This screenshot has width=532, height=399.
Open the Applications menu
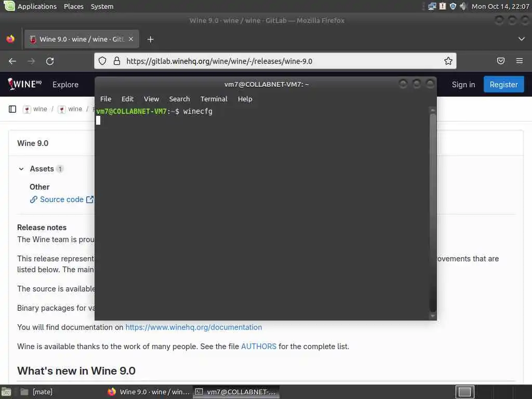[37, 6]
